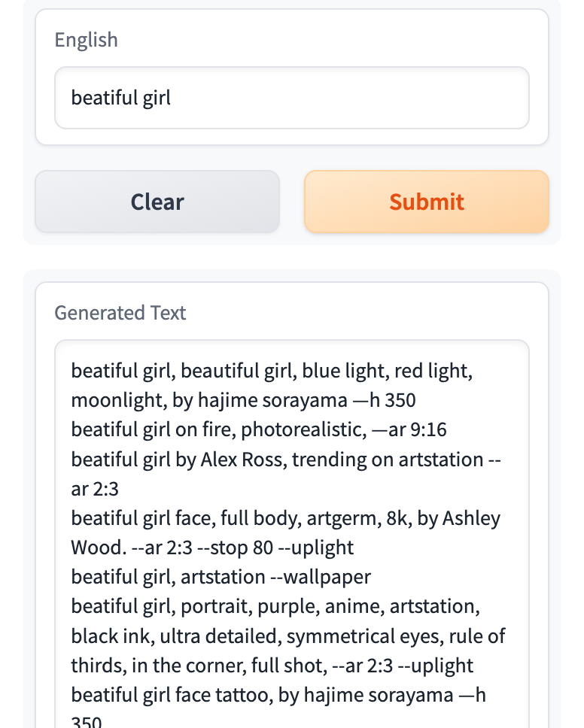Click the 'artstation --wallpaper' line
Viewport: 584px width, 728px height.
click(221, 577)
